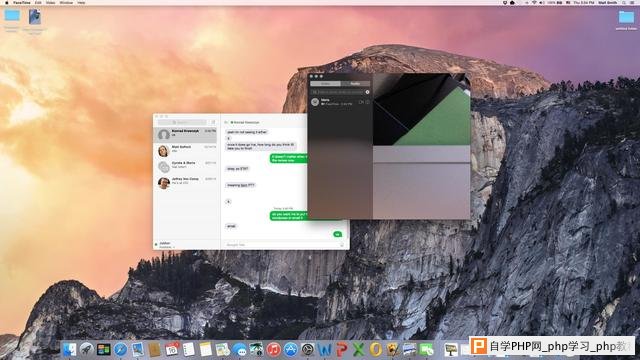Open Microsoft Word from the dock
Screen dimensions: 640x360
click(x=324, y=349)
